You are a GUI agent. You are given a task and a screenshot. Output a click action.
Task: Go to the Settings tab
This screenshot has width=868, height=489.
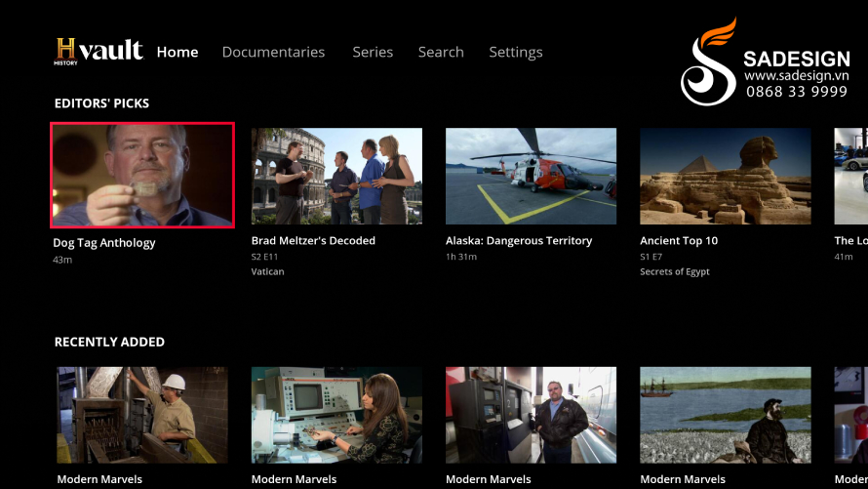[515, 53]
